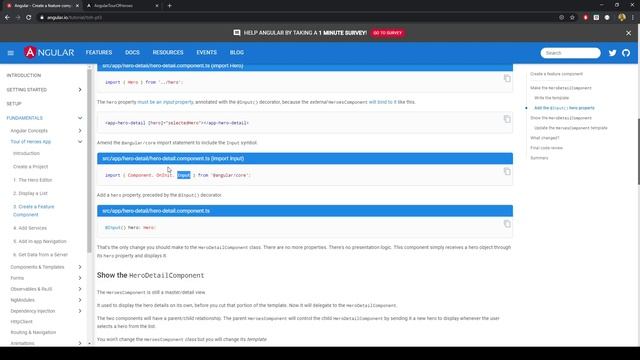
Task: Jump to 'Update the HeroesComponent template' entry
Action: [571, 128]
